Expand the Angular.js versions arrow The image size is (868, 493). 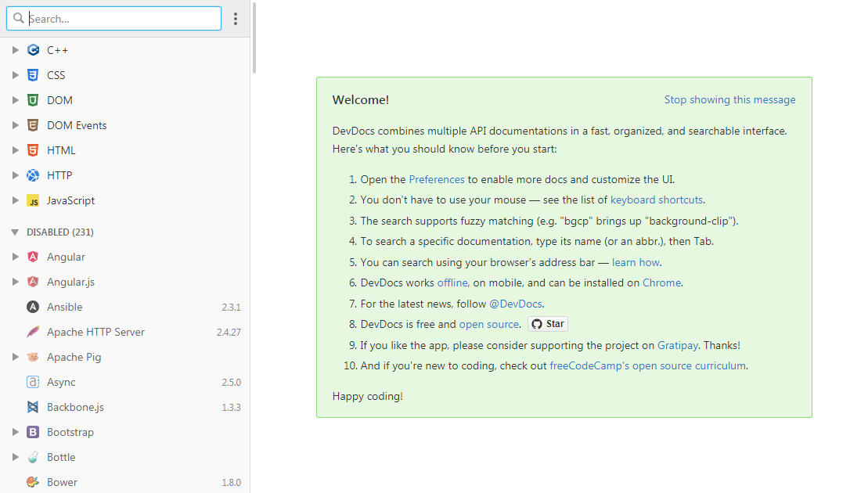(16, 282)
